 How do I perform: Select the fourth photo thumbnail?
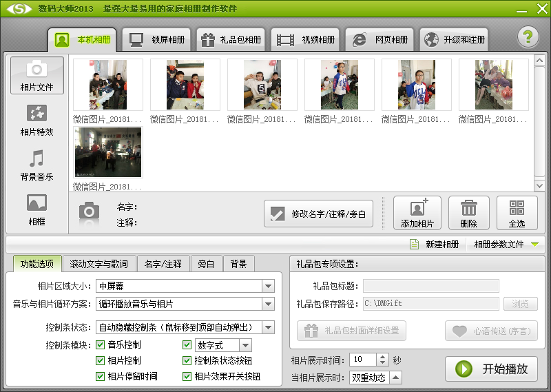point(340,85)
